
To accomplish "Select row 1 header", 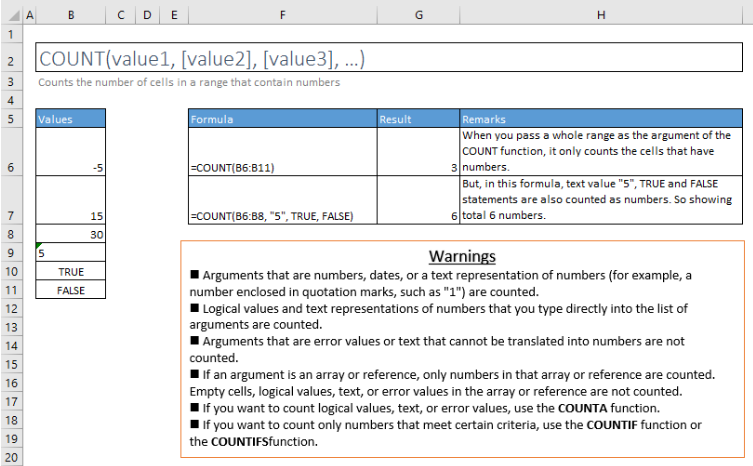I will tap(11, 35).
